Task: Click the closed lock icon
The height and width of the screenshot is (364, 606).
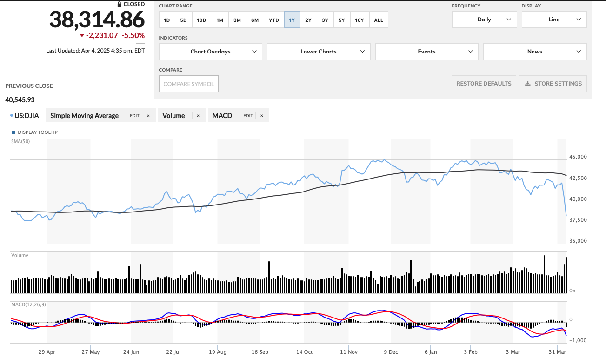Action: tap(120, 4)
